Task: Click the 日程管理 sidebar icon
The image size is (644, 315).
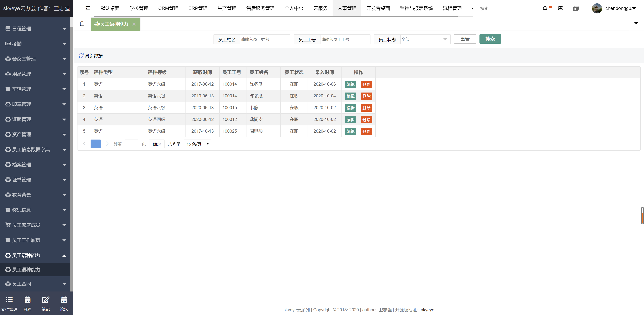Action: 8,29
